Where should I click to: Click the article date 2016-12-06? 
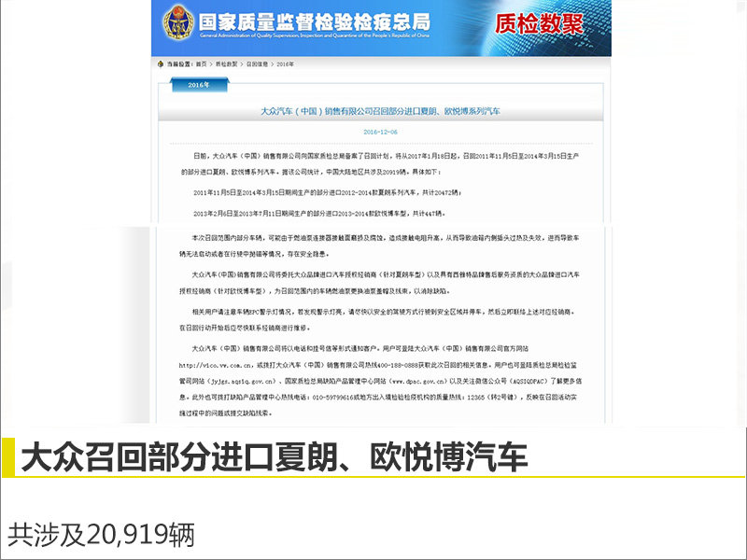click(380, 132)
